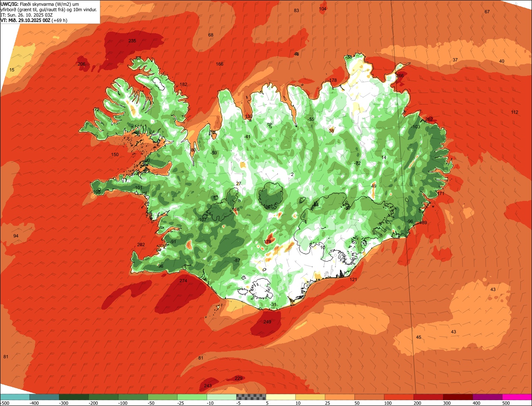Select the -72 value in east Iceland
Viewport: 532px width, 406px height.
click(357, 163)
